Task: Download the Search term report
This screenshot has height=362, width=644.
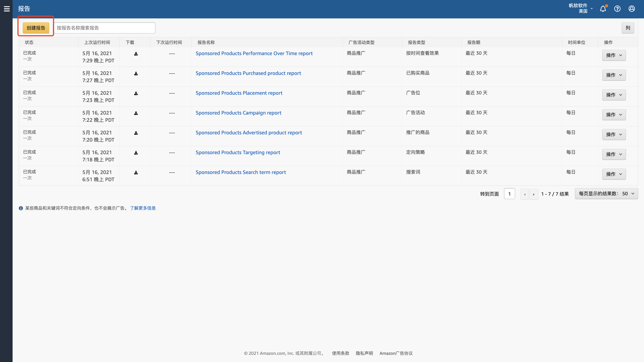Action: 136,173
